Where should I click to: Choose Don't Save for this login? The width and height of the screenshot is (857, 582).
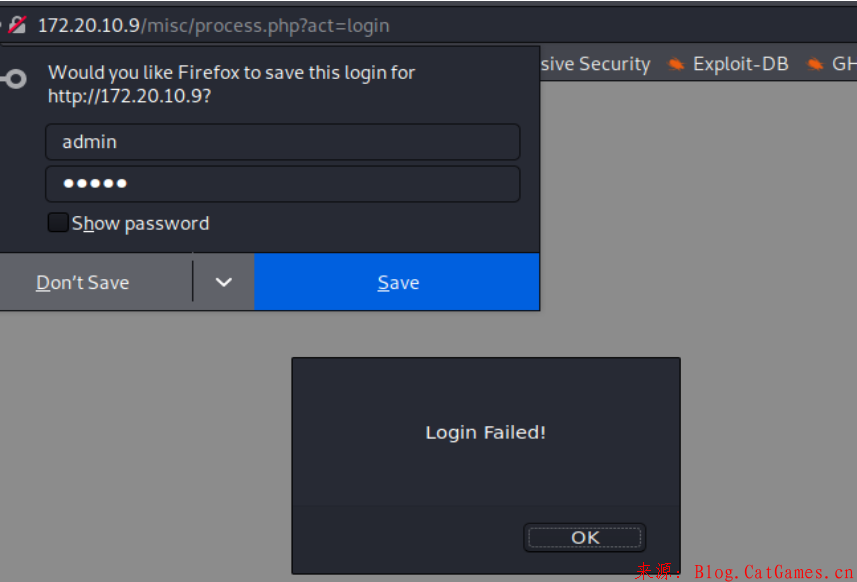pyautogui.click(x=83, y=282)
